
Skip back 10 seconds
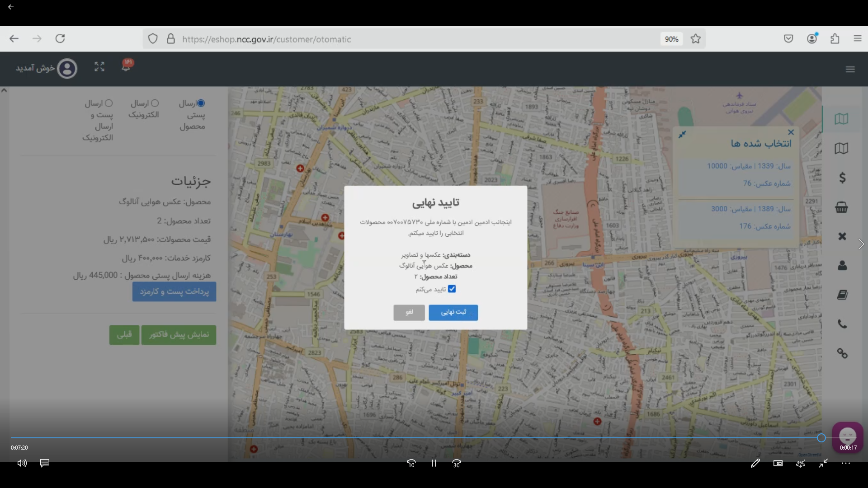coord(411,464)
